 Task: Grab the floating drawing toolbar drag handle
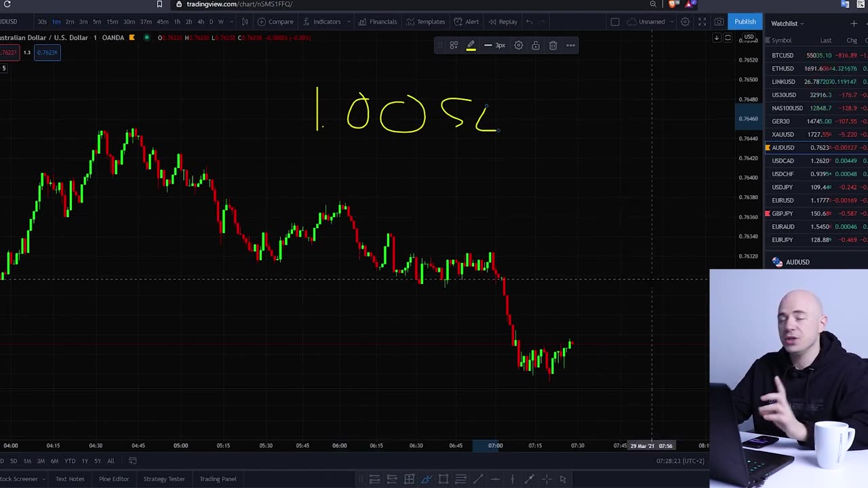(440, 45)
